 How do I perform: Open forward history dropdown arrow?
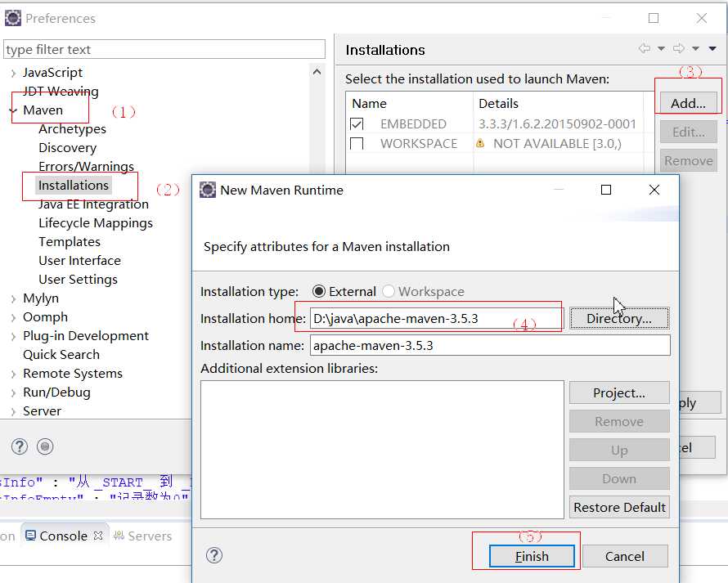tap(695, 49)
